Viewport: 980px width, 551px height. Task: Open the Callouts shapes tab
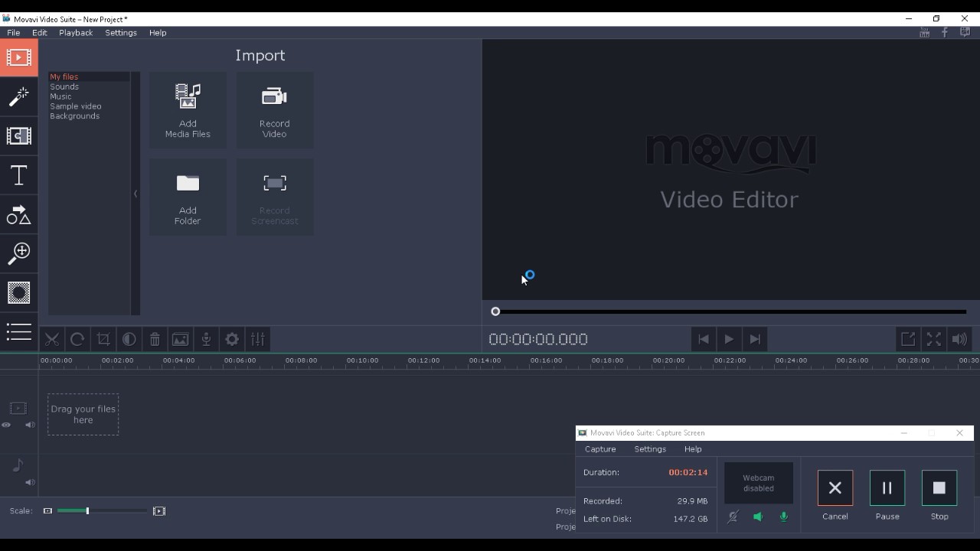tap(18, 215)
